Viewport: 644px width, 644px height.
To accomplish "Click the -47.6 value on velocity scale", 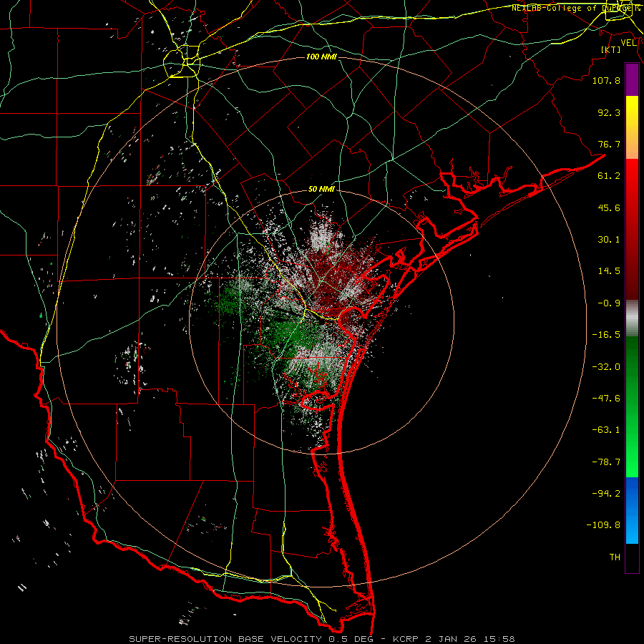I will 606,399.
